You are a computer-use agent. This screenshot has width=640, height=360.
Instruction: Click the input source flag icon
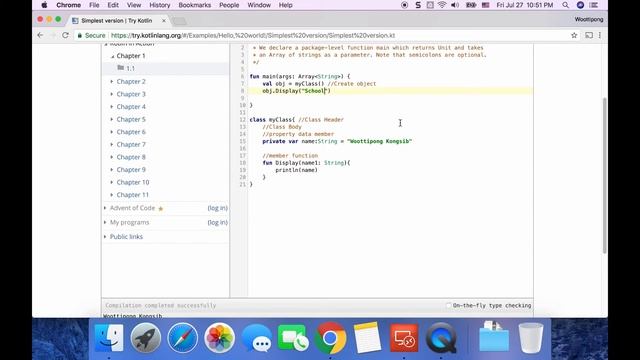pos(485,5)
